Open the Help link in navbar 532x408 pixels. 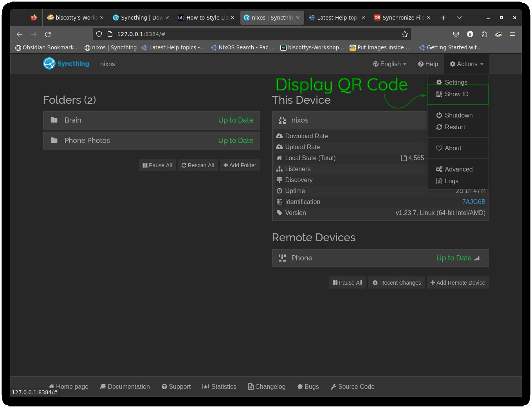pos(428,64)
